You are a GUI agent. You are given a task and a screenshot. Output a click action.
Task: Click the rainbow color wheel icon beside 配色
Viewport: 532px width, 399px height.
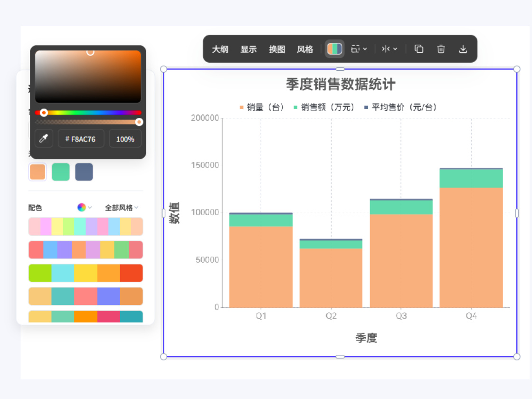(81, 208)
